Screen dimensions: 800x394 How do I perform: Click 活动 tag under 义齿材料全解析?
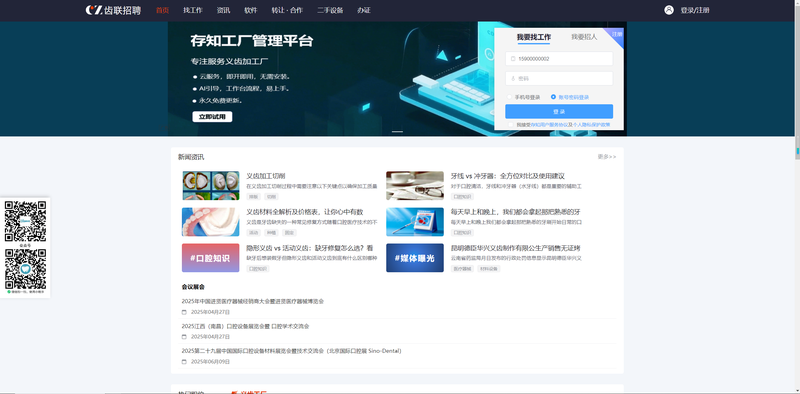coord(253,233)
